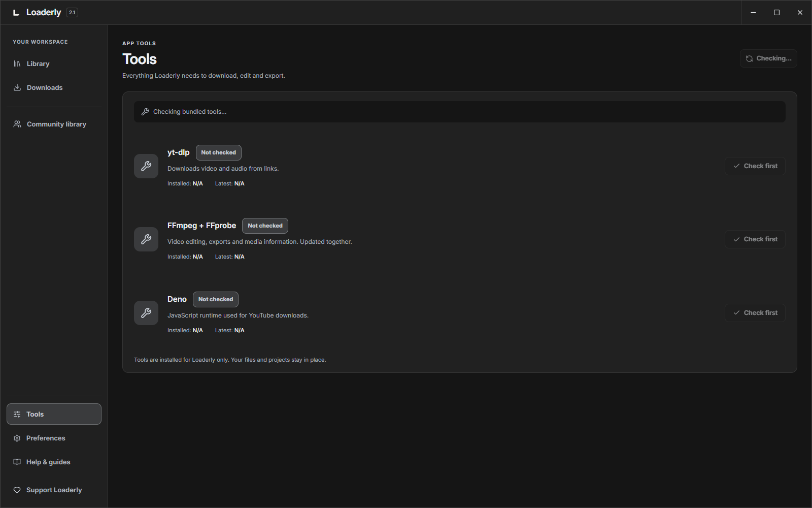This screenshot has width=812, height=508.
Task: Click FFmpeg's Not checked badge
Action: tap(265, 226)
